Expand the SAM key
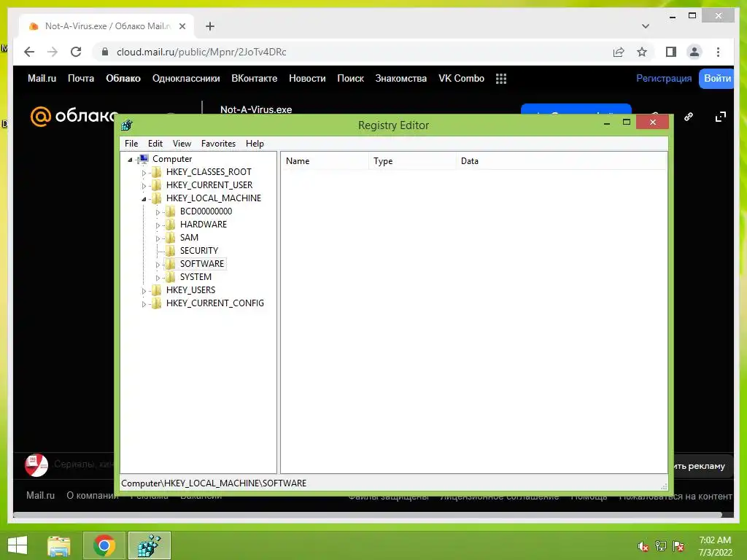Viewport: 747px width, 560px height. tap(158, 238)
